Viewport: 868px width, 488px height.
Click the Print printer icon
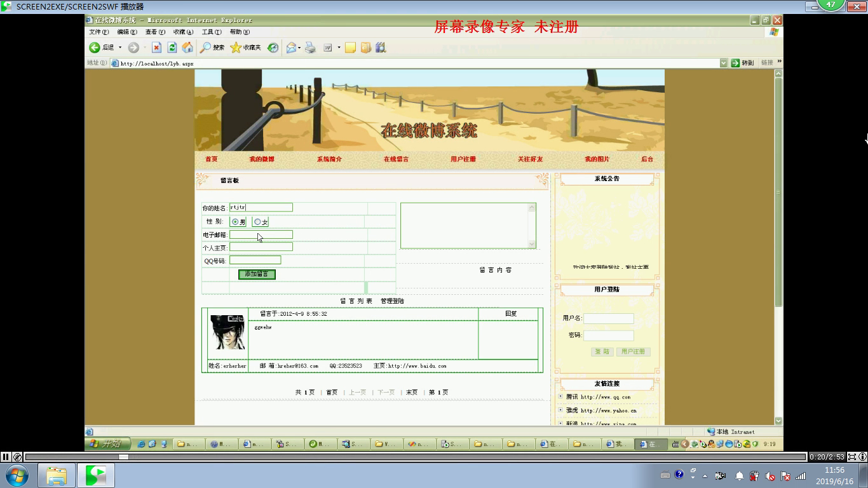[310, 48]
